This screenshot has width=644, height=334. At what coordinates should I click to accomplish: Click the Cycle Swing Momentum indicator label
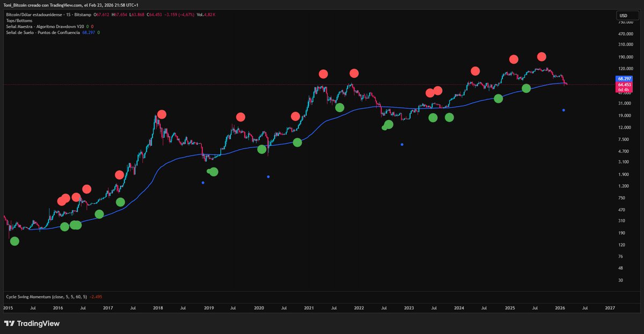pyautogui.click(x=46, y=296)
